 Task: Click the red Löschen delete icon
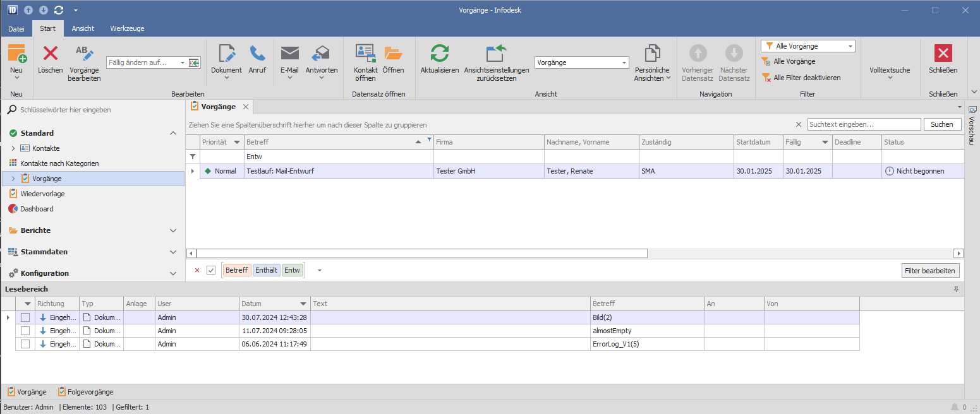tap(50, 54)
